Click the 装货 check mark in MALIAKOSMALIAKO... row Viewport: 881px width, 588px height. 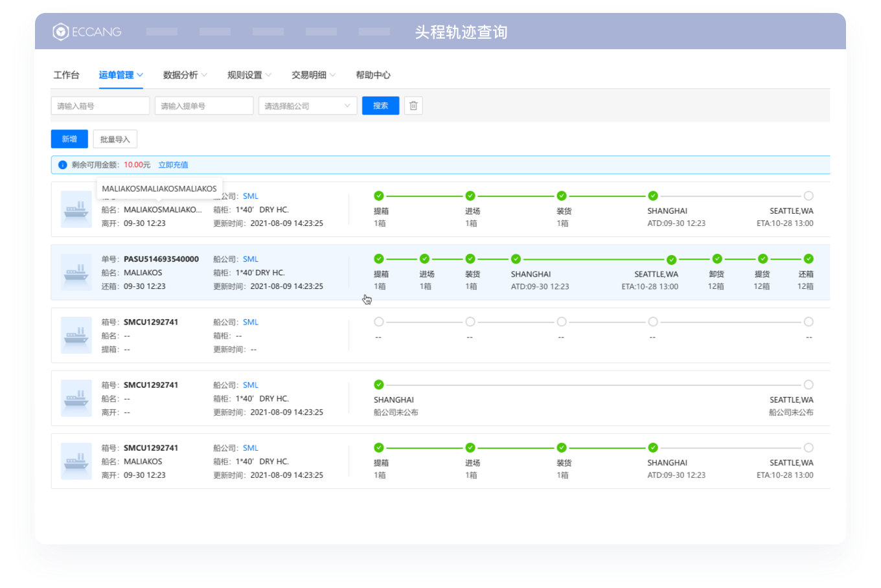pyautogui.click(x=562, y=196)
